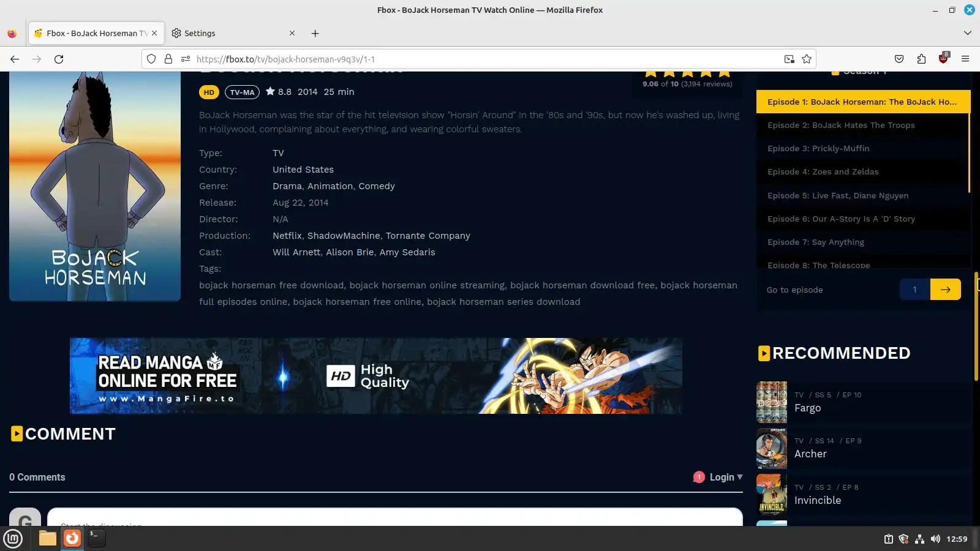Select Episode 3: Prickly-Muffin
980x551 pixels.
tap(863, 148)
